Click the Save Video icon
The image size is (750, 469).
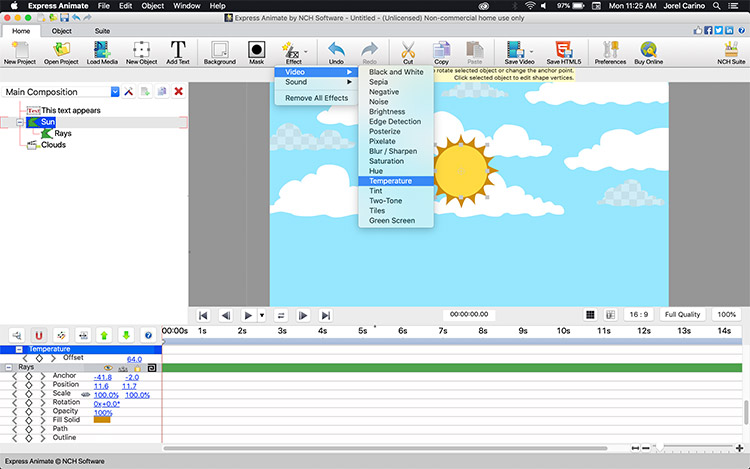(x=518, y=52)
